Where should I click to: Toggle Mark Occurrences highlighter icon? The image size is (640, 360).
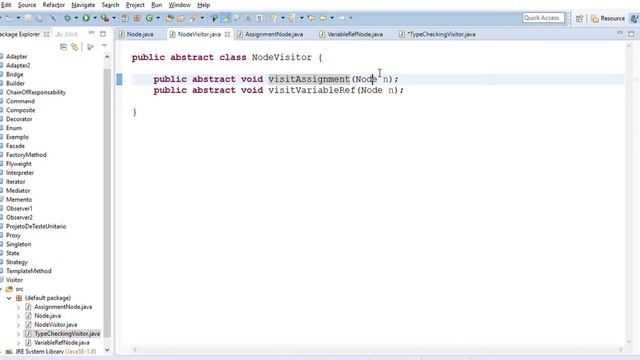point(227,18)
